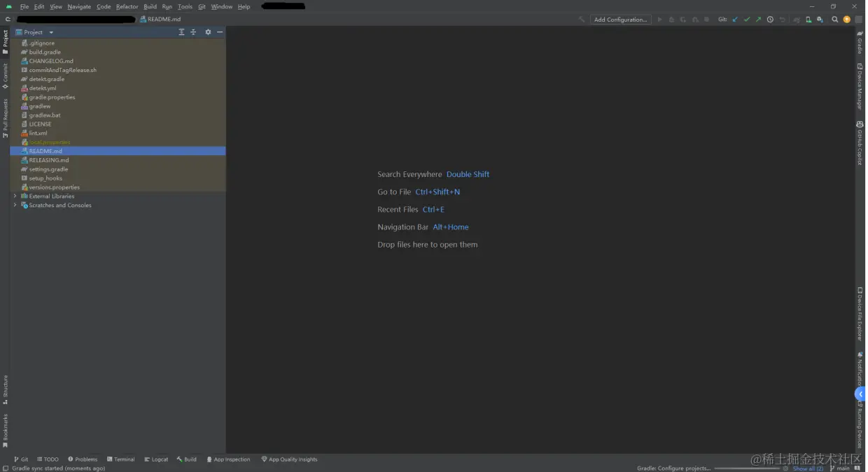
Task: Click the notifications icon in status bar corner
Action: (859, 469)
